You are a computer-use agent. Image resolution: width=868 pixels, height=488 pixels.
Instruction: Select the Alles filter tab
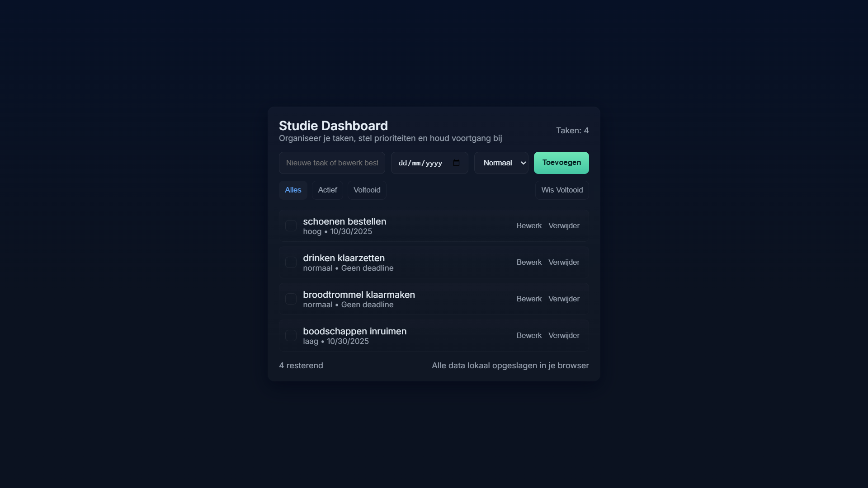click(293, 190)
